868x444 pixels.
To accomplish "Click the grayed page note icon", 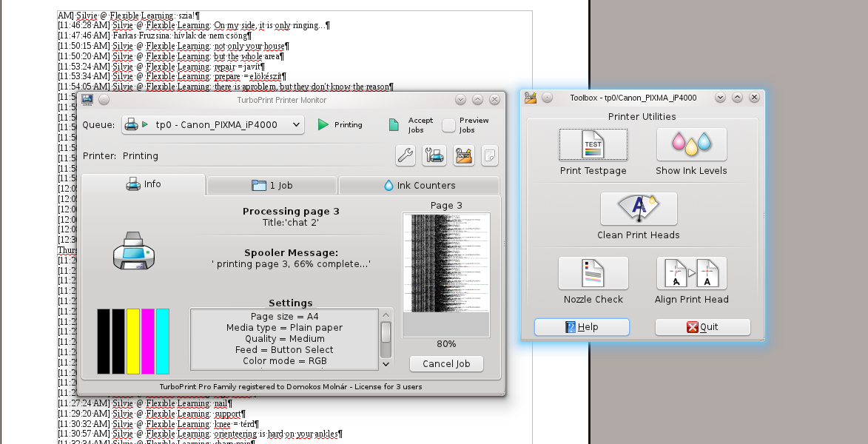I will coord(489,155).
